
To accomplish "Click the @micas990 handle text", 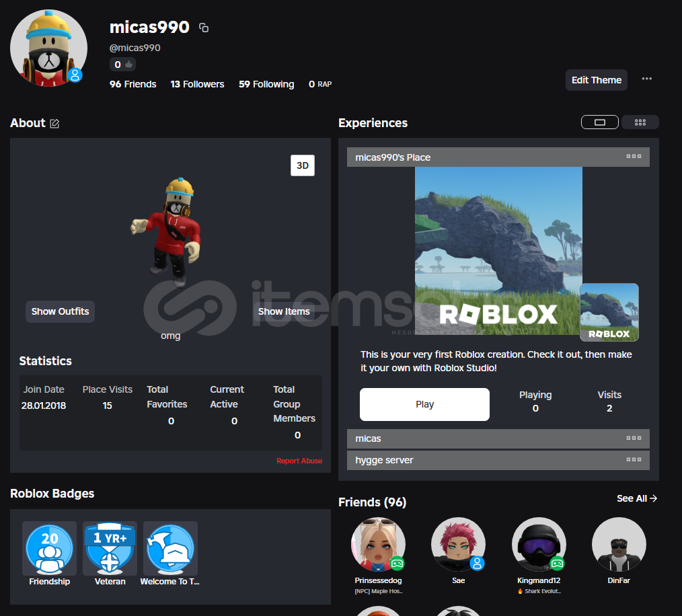I will tap(135, 48).
